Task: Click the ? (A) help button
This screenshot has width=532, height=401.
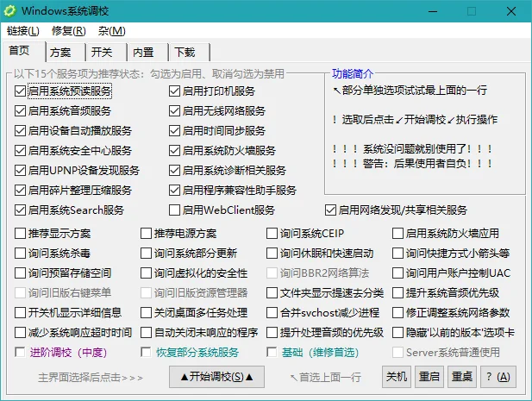Action: pyautogui.click(x=498, y=377)
